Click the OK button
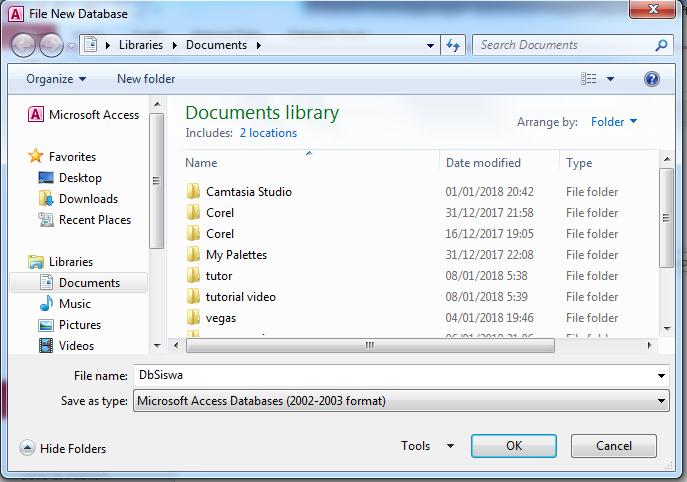The height and width of the screenshot is (482, 687). pos(513,446)
